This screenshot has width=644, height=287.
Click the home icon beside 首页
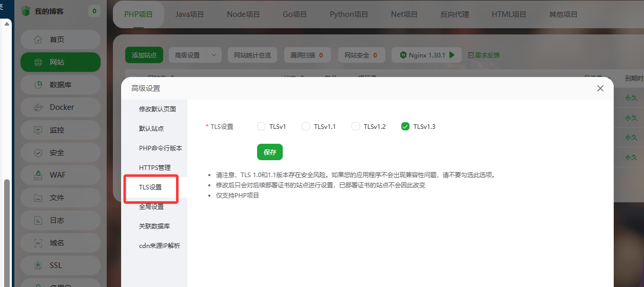[x=38, y=40]
